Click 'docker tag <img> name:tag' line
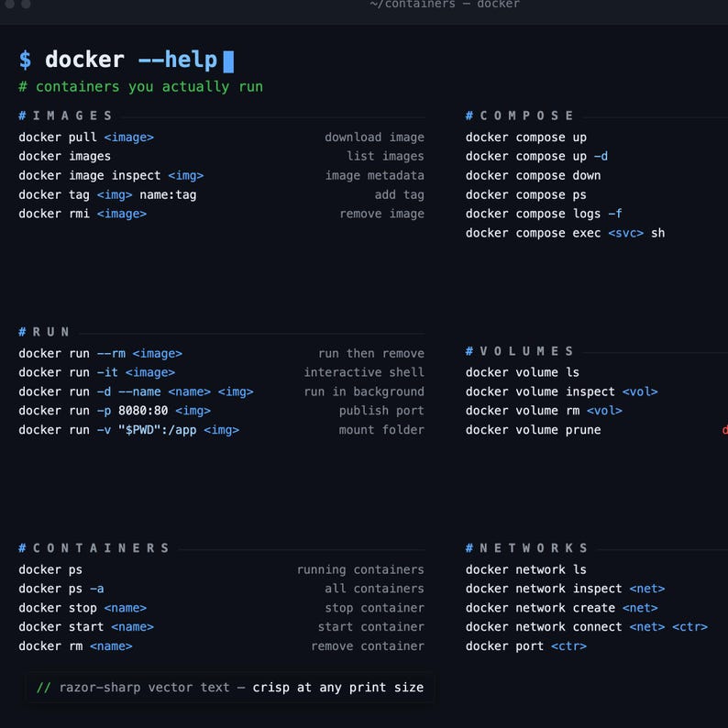The image size is (728, 728). 107,195
